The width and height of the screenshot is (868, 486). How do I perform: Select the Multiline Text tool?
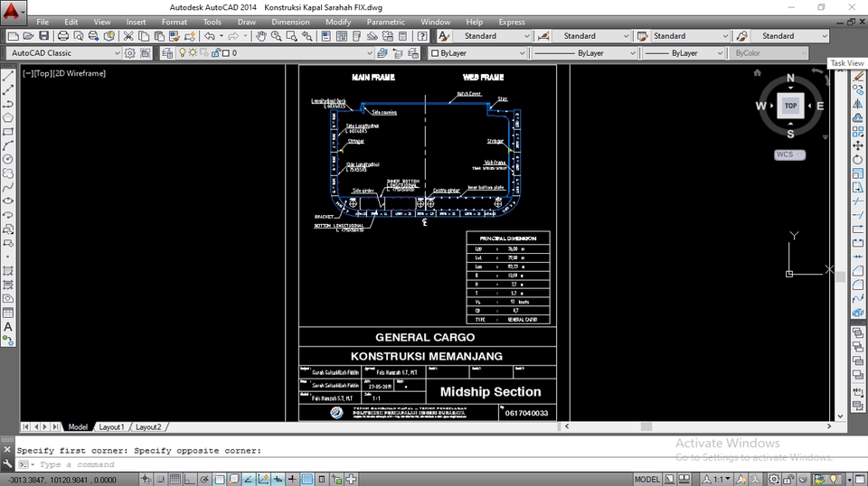click(8, 327)
